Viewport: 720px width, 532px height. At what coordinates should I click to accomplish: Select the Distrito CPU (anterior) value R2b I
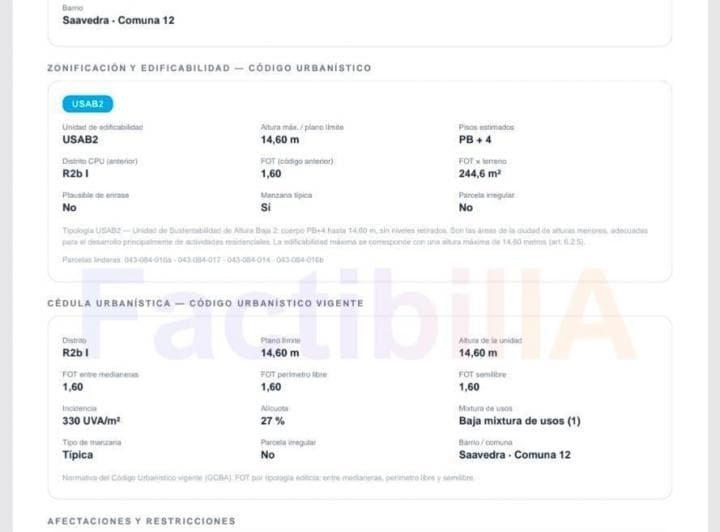pyautogui.click(x=75, y=174)
